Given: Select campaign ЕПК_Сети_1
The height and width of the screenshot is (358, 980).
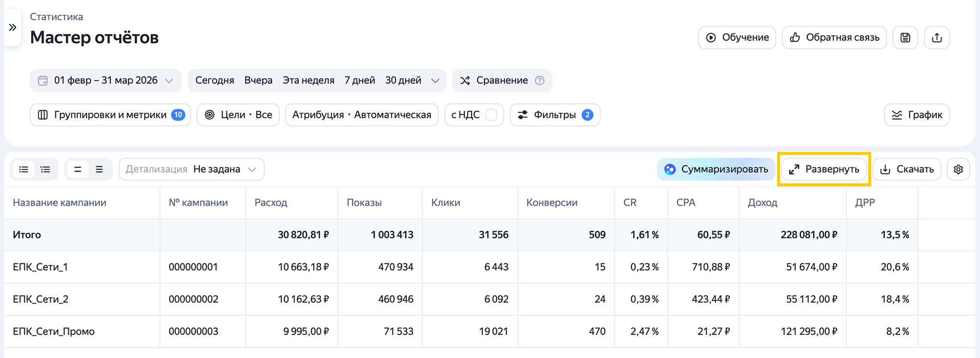Looking at the screenshot, I should (x=40, y=267).
